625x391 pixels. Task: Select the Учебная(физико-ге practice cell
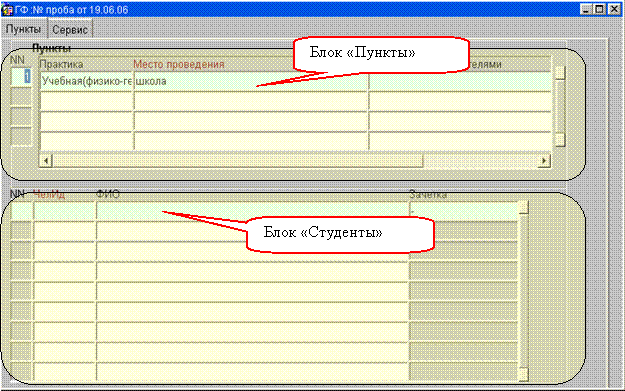point(86,81)
